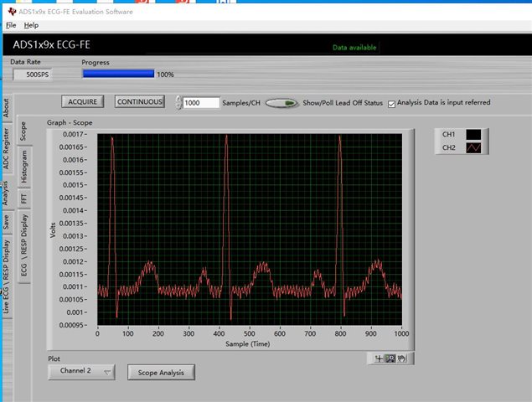
Task: Switch to the ADC Register side tab
Action: 7,148
